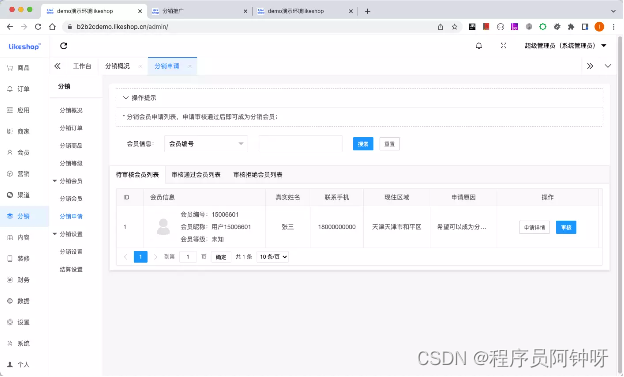Open the 超级管理员 account dropdown
This screenshot has width=624, height=377.
566,46
